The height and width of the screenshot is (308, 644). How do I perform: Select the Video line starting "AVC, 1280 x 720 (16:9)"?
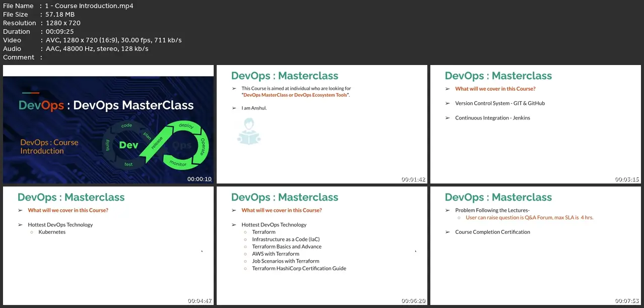click(113, 40)
